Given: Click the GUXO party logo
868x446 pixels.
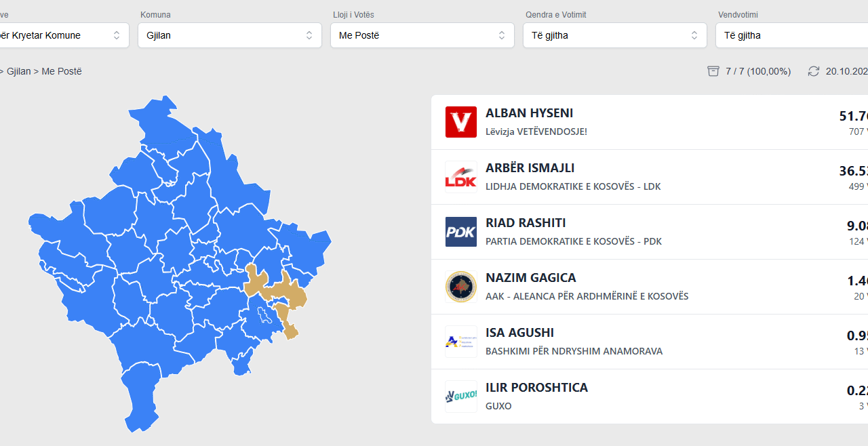Looking at the screenshot, I should tap(461, 397).
